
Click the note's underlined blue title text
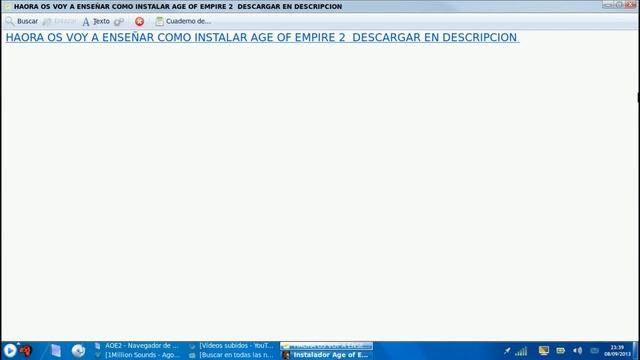(262, 37)
